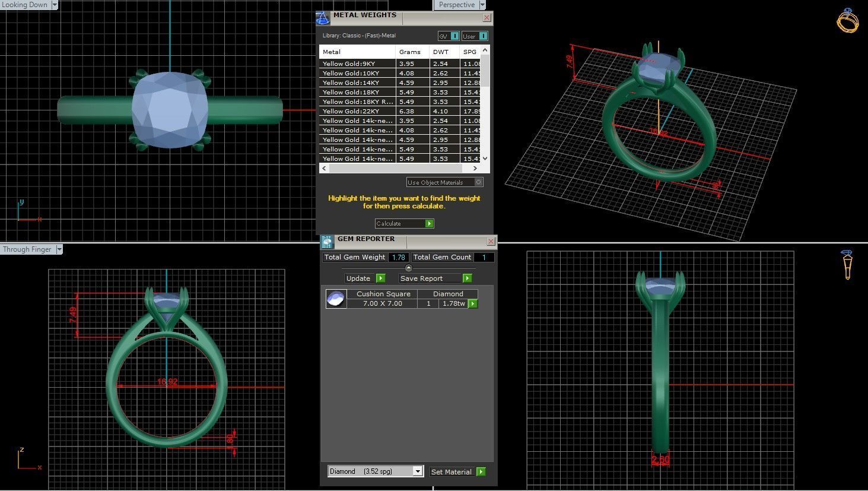The image size is (868, 491).
Task: Click the scroll up arrow of metal list
Action: 485,51
